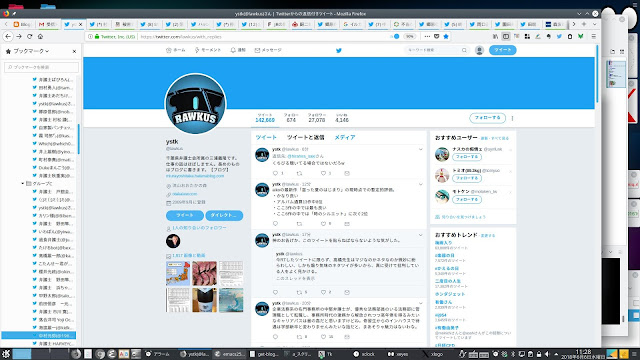Select the ツイートと返信 timeline tab

[305, 138]
